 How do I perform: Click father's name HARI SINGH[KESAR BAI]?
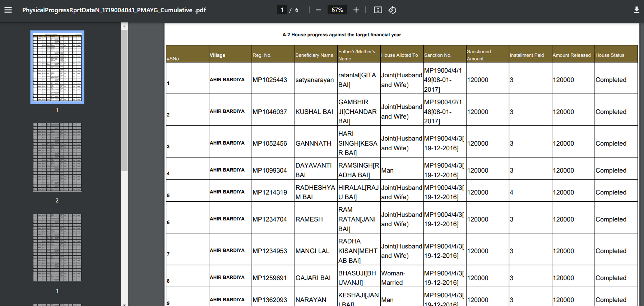pos(358,143)
